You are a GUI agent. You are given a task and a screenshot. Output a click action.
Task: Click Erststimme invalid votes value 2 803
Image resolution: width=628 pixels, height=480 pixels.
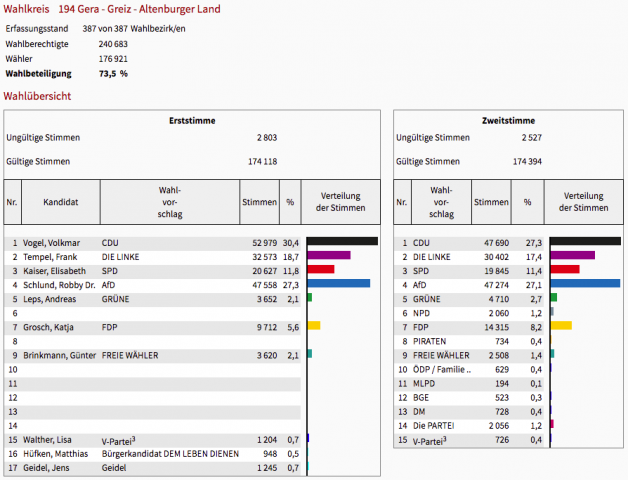pyautogui.click(x=267, y=138)
